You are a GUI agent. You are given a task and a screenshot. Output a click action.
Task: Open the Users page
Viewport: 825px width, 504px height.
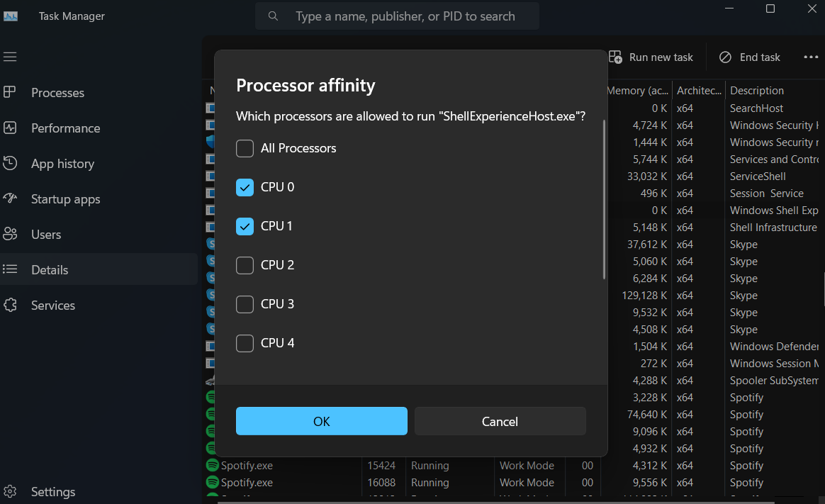coord(99,234)
